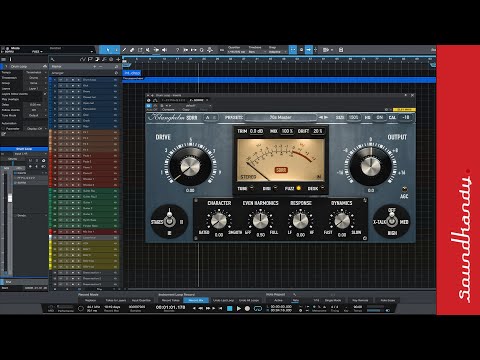Flip the X-TALK toggle switch
The width and height of the screenshot is (480, 360).
[392, 220]
